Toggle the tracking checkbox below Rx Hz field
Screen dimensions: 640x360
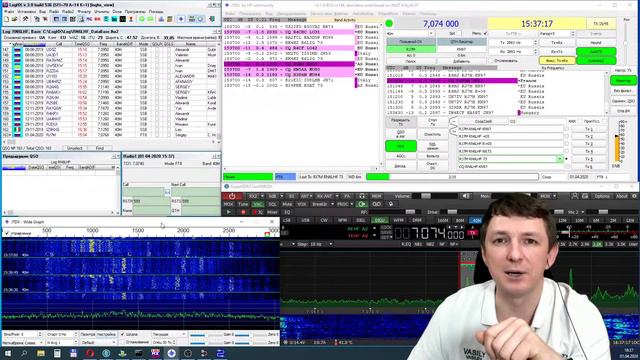(x=491, y=61)
